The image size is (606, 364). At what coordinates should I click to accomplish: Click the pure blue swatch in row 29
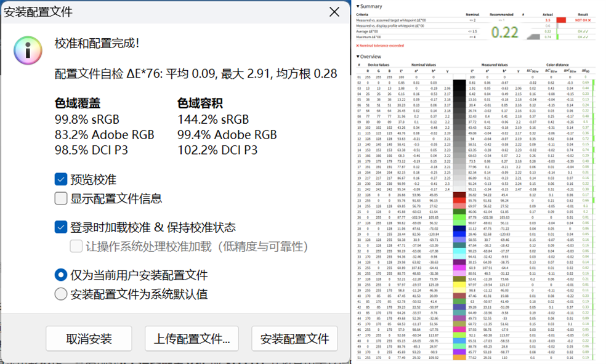click(460, 234)
